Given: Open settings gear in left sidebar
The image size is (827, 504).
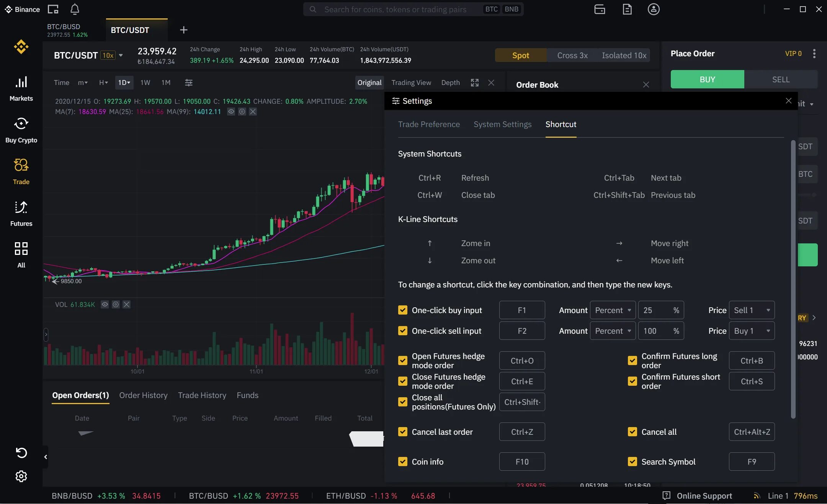Looking at the screenshot, I should (21, 476).
